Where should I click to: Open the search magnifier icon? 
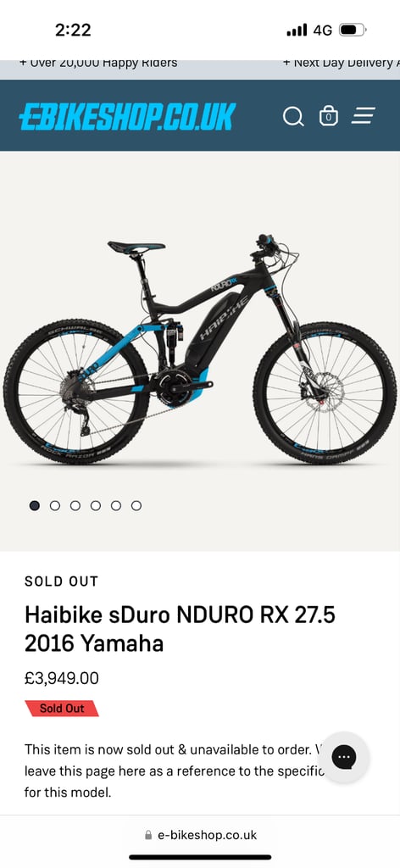tap(292, 116)
